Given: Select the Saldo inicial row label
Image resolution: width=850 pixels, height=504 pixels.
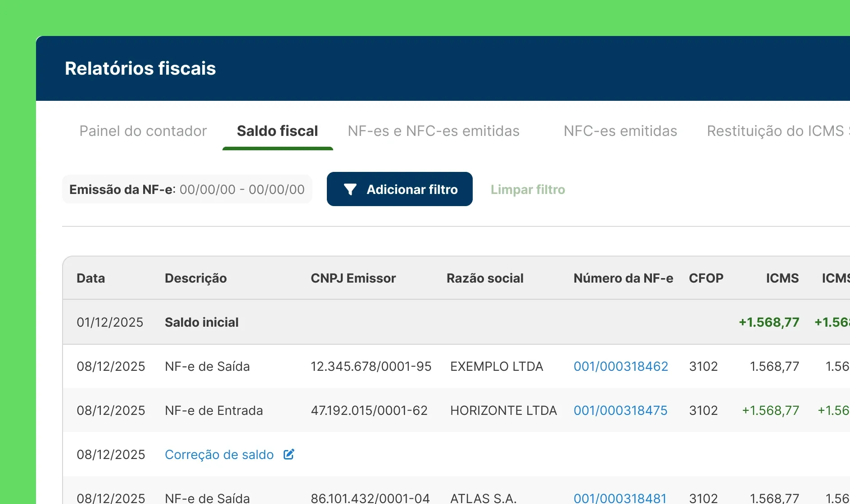Looking at the screenshot, I should 202,322.
